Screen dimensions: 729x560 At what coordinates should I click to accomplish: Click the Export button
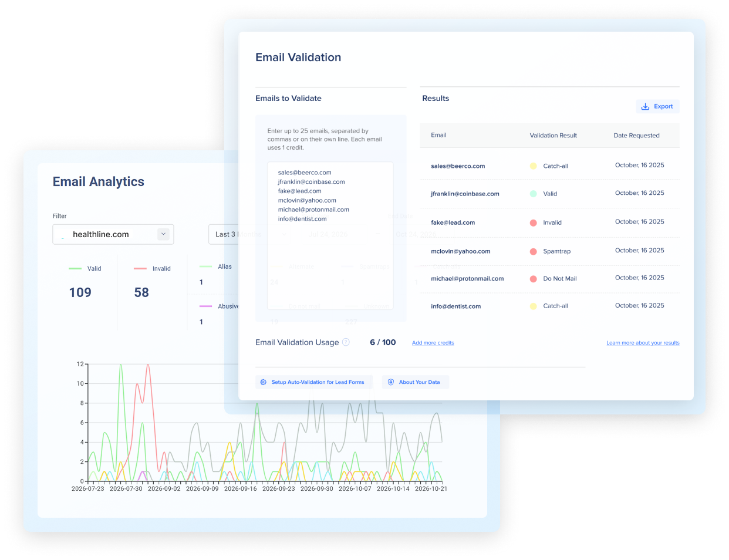click(657, 106)
